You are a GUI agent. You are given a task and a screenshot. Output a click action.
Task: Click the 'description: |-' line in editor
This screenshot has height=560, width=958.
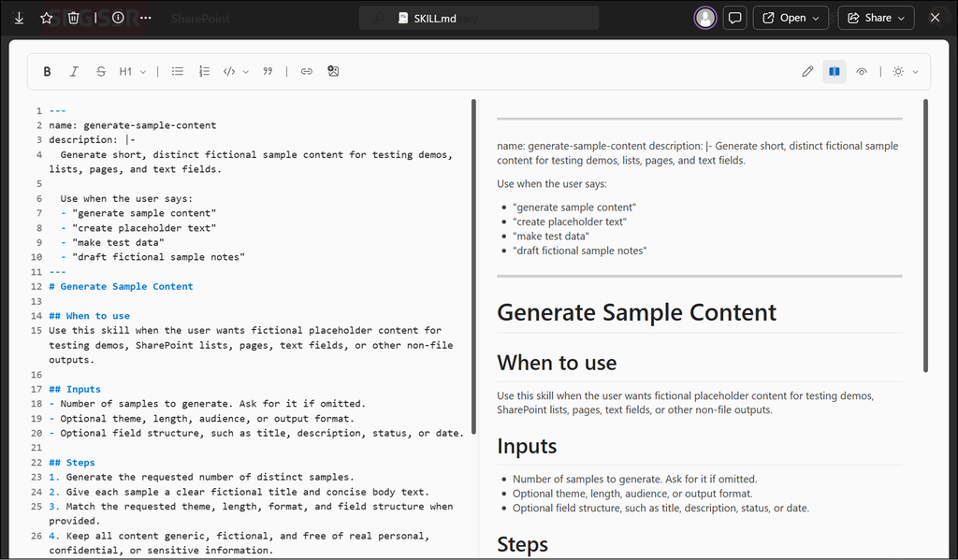click(93, 140)
